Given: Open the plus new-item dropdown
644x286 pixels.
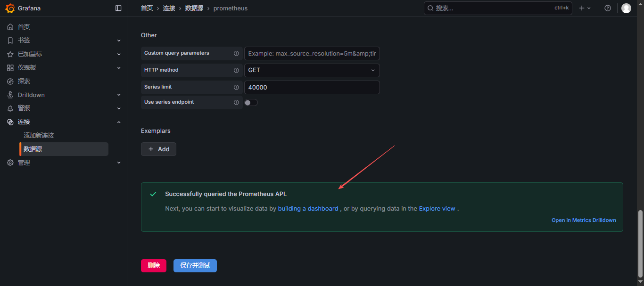Looking at the screenshot, I should pos(585,8).
